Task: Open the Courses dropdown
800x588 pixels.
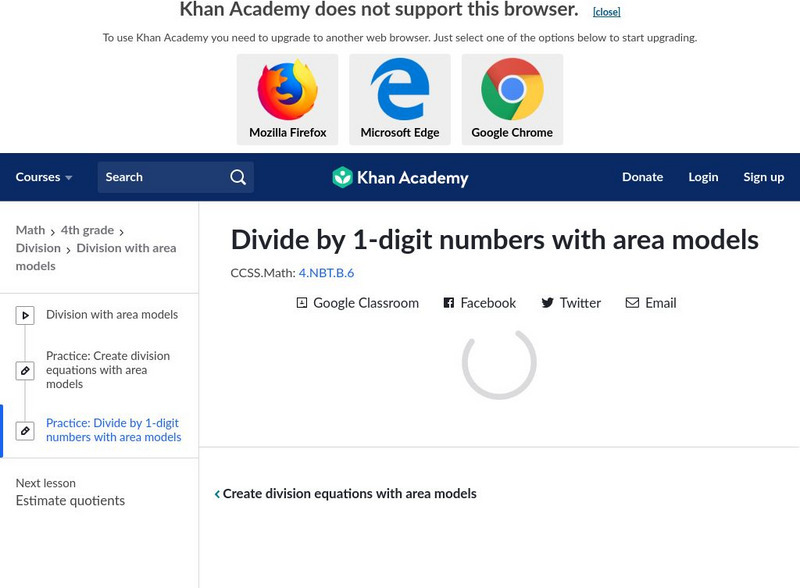Action: point(41,177)
